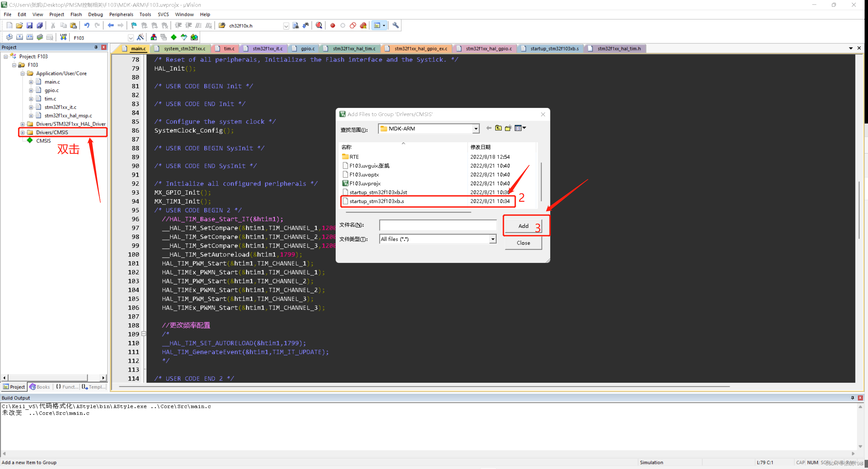The image size is (868, 469).
Task: Open Options for Target magic wand
Action: tap(141, 37)
